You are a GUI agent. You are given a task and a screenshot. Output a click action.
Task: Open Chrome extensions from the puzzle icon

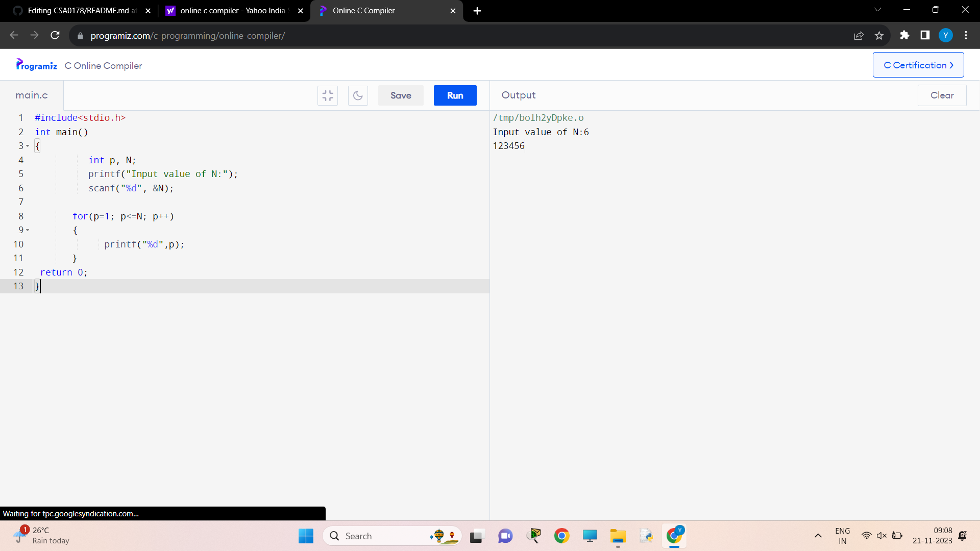tap(904, 35)
